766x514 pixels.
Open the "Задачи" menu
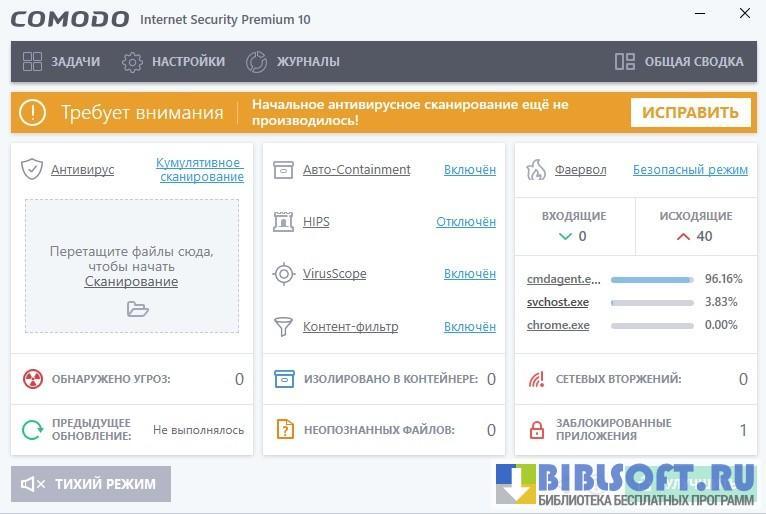62,62
